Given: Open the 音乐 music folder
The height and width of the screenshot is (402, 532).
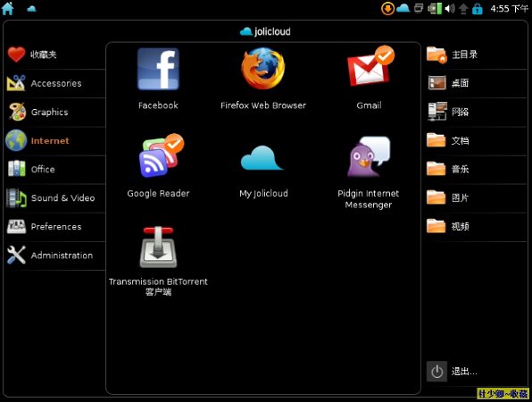Looking at the screenshot, I should (x=476, y=169).
